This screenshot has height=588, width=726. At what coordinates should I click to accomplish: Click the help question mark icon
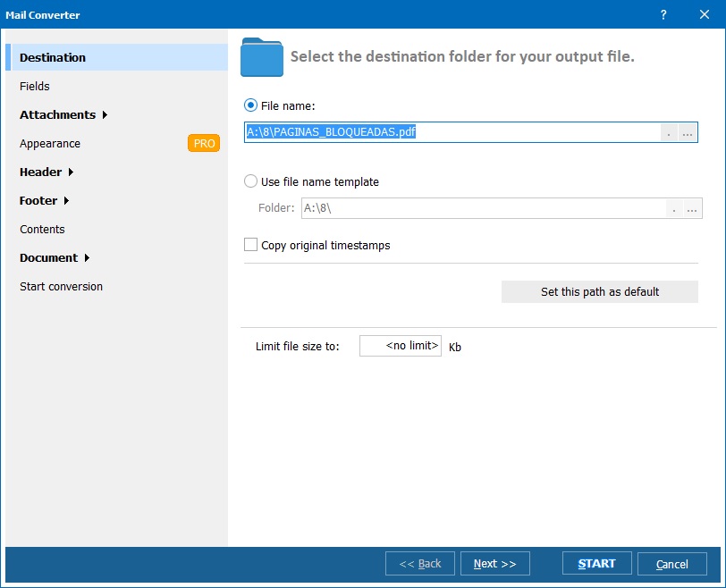pyautogui.click(x=663, y=14)
